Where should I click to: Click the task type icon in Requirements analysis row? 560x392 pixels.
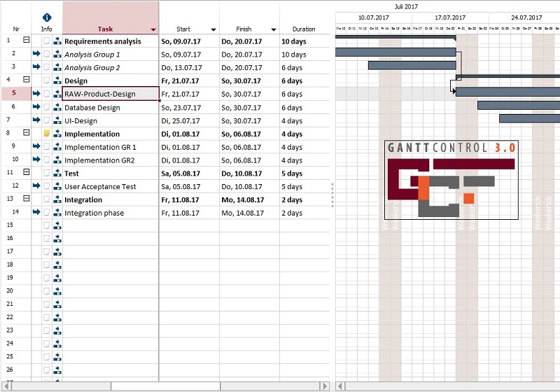pyautogui.click(x=57, y=41)
